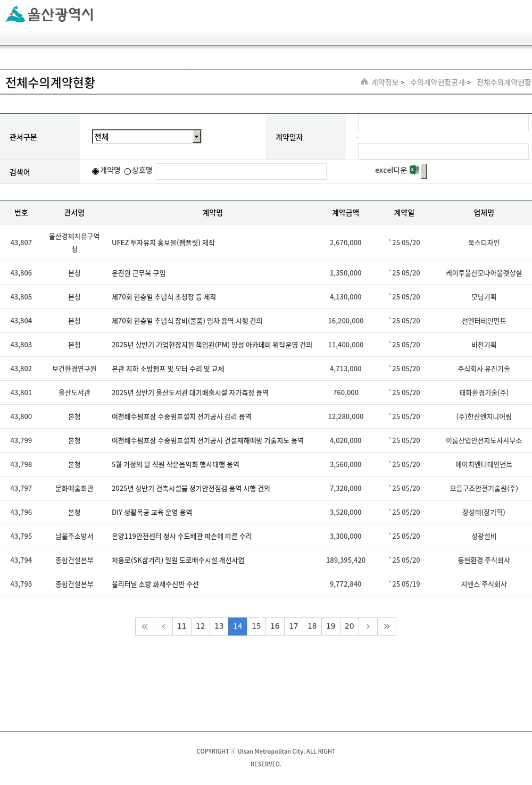Open contract 온양119안전센터 청사 수도배관 수리

pyautogui.click(x=182, y=537)
